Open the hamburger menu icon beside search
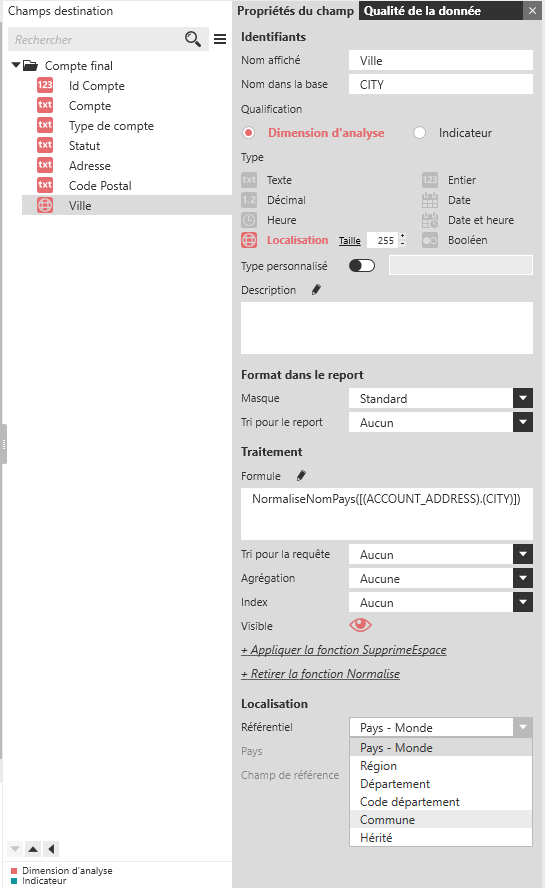Viewport: 545px width, 888px height. (220, 39)
